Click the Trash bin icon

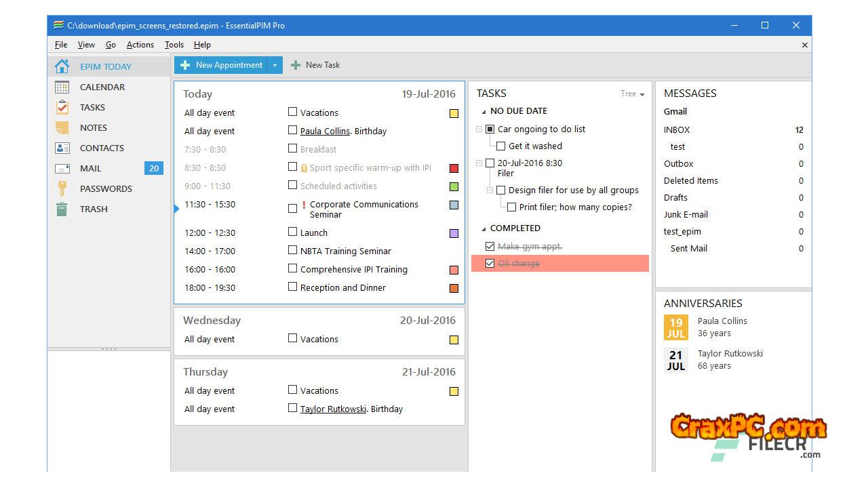[x=62, y=209]
